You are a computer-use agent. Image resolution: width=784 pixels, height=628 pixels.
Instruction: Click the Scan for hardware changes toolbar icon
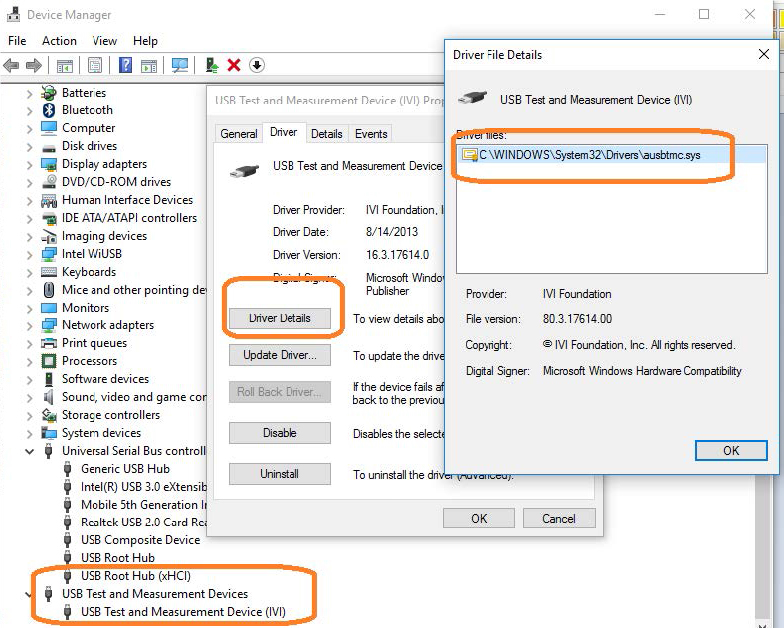(180, 66)
